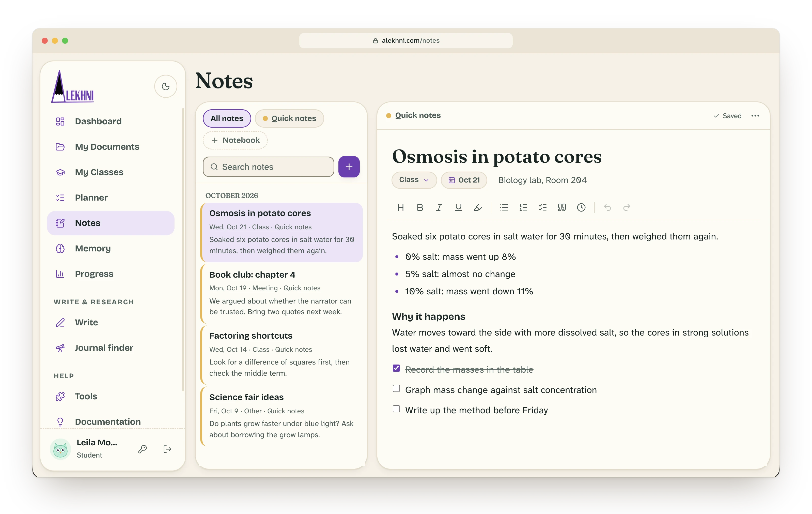The width and height of the screenshot is (812, 514).
Task: Click the key icon beside Leila's profile
Action: [x=142, y=449]
